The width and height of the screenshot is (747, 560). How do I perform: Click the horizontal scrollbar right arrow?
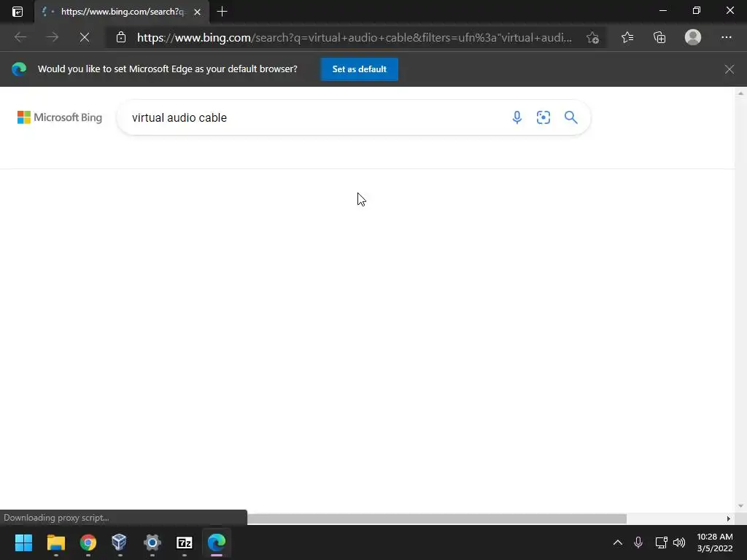point(729,518)
